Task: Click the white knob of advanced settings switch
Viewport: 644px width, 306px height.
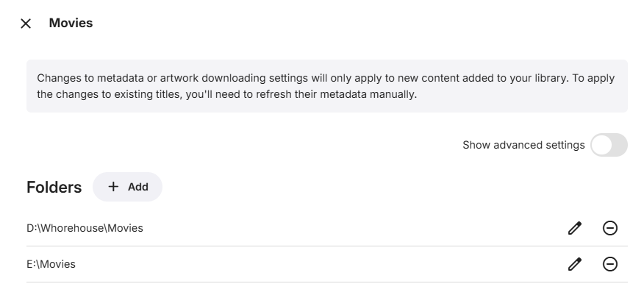Action: pyautogui.click(x=602, y=145)
